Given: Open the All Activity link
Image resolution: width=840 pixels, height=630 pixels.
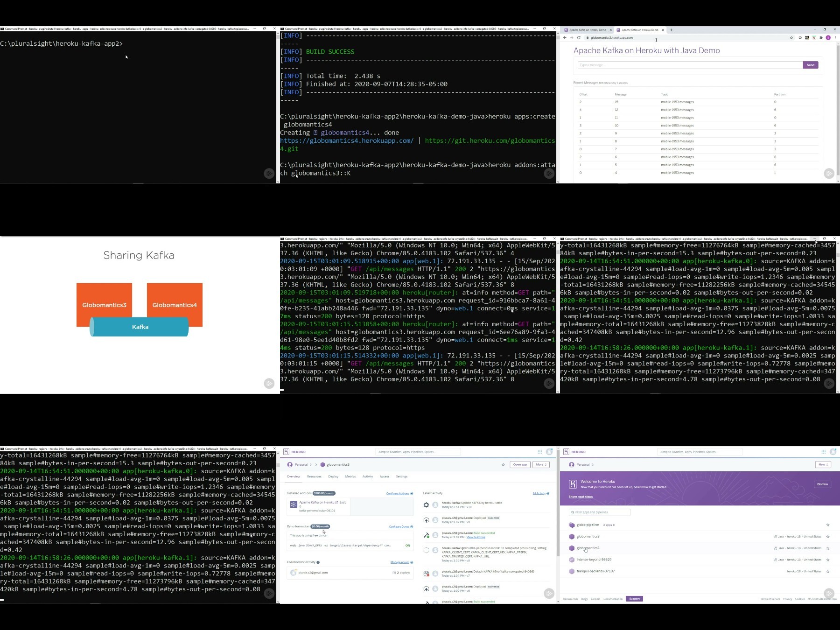Looking at the screenshot, I should 541,494.
